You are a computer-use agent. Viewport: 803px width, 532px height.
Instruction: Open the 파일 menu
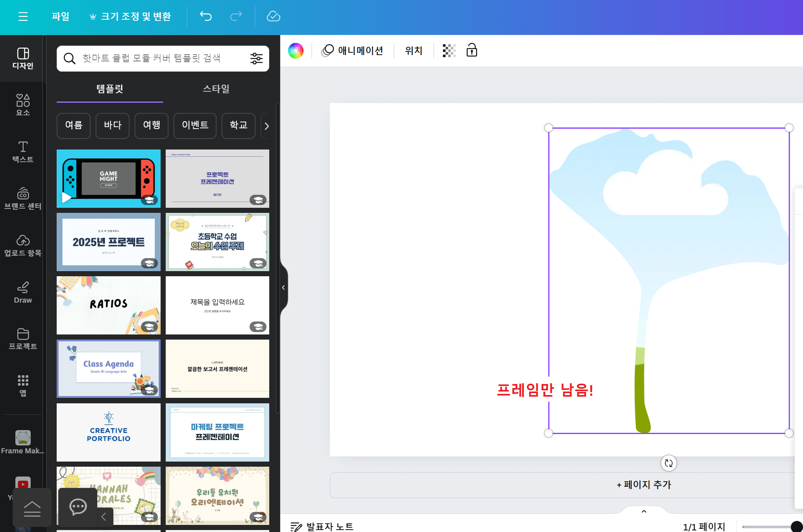tap(60, 16)
